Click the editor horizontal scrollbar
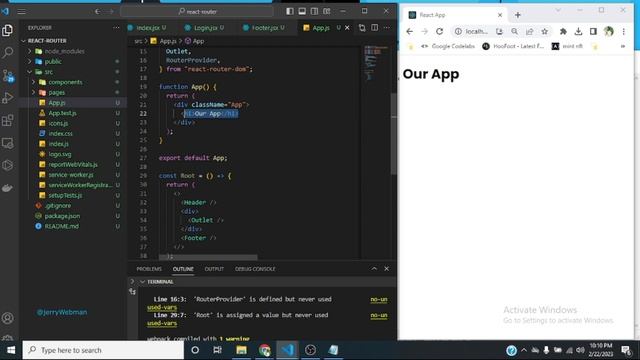Viewport: 640px width, 360px height. pyautogui.click(x=208, y=257)
